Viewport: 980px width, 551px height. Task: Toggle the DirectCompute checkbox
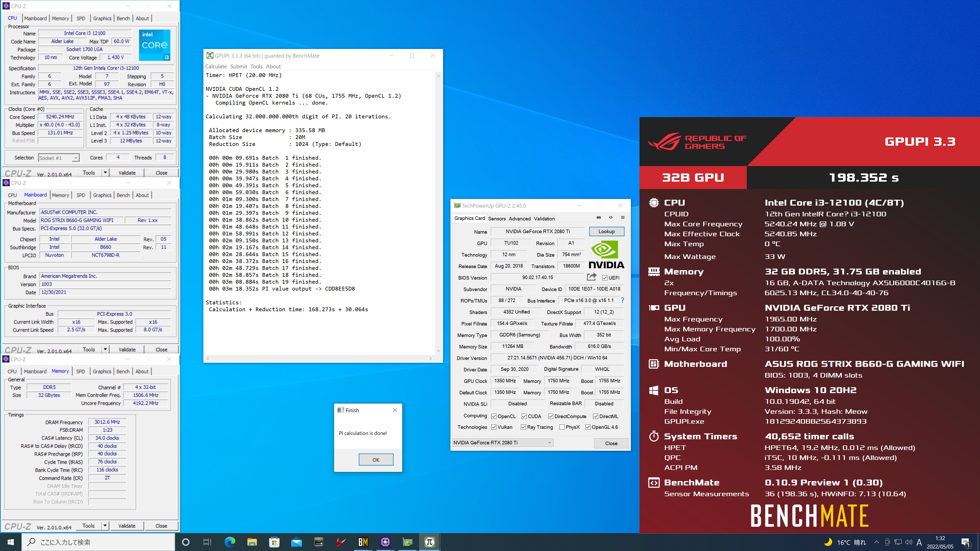pyautogui.click(x=550, y=416)
